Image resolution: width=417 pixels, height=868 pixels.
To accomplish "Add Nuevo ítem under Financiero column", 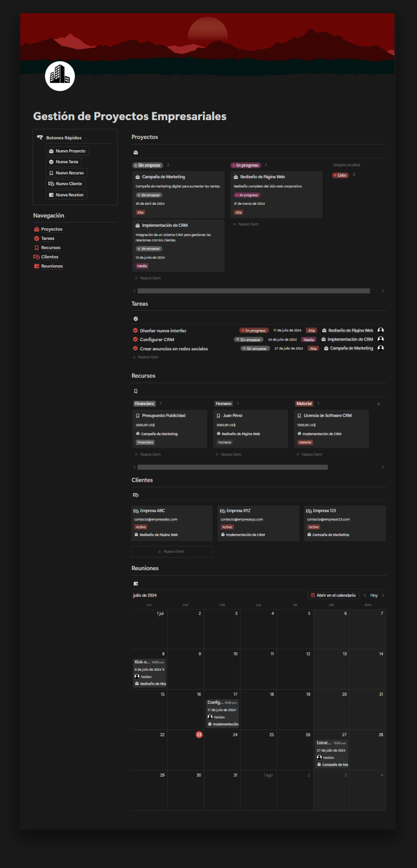I will [x=148, y=454].
